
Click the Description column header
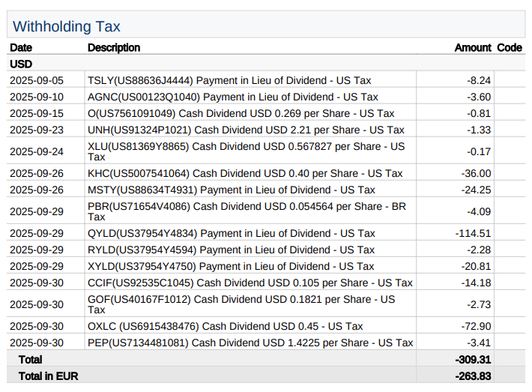114,48
